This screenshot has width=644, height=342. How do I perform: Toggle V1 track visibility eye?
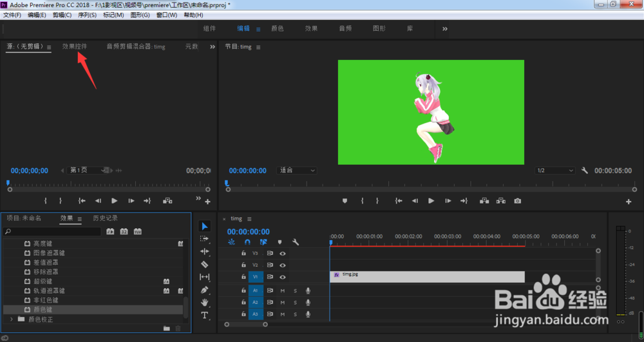[x=283, y=277]
